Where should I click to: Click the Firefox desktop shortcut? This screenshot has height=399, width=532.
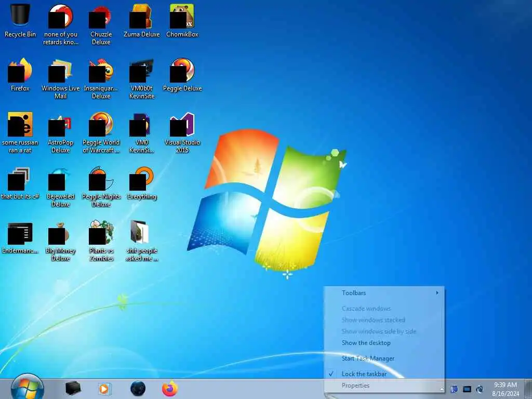(20, 75)
